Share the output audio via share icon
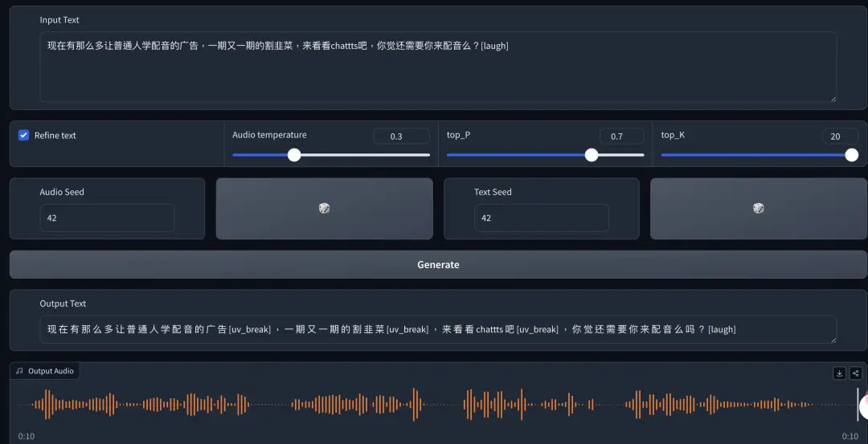 (x=855, y=373)
